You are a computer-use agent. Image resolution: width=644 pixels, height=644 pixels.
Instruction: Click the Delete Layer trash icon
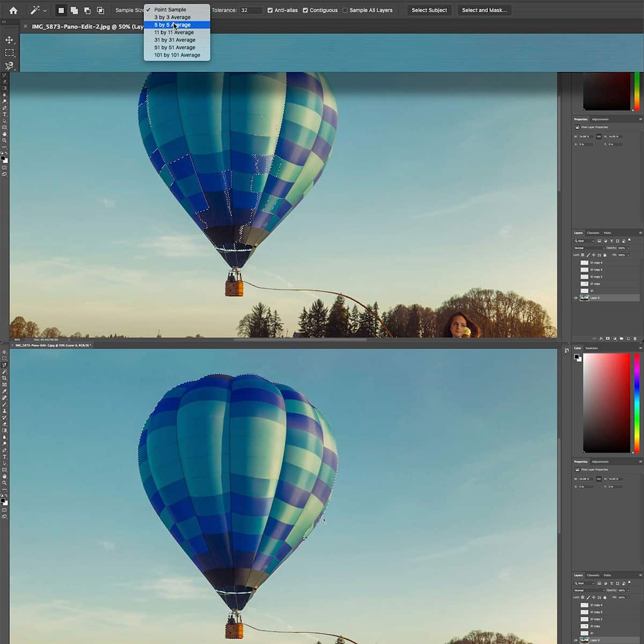(635, 338)
